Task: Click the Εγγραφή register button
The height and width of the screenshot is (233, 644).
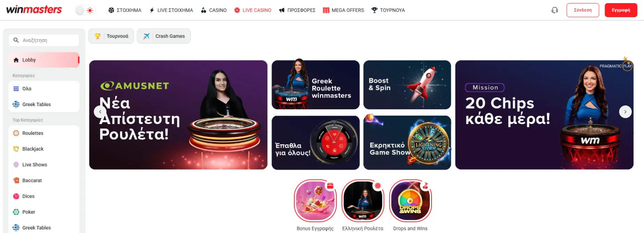Action: point(621,10)
